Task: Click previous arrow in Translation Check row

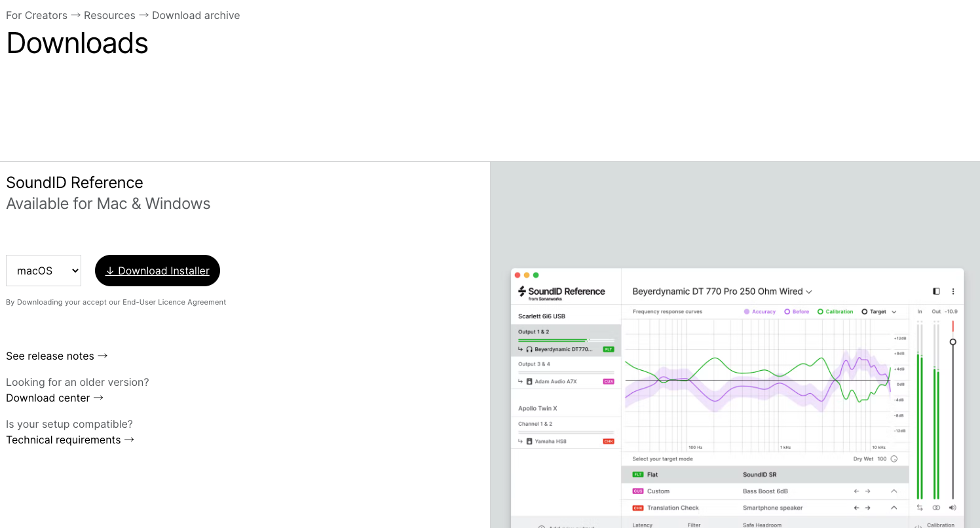Action: [856, 508]
